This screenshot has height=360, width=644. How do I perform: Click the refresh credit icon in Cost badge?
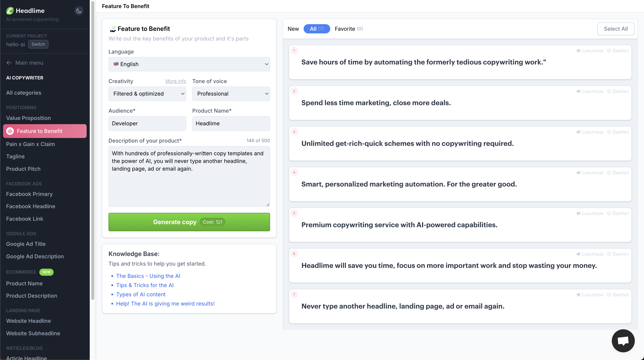coord(218,222)
